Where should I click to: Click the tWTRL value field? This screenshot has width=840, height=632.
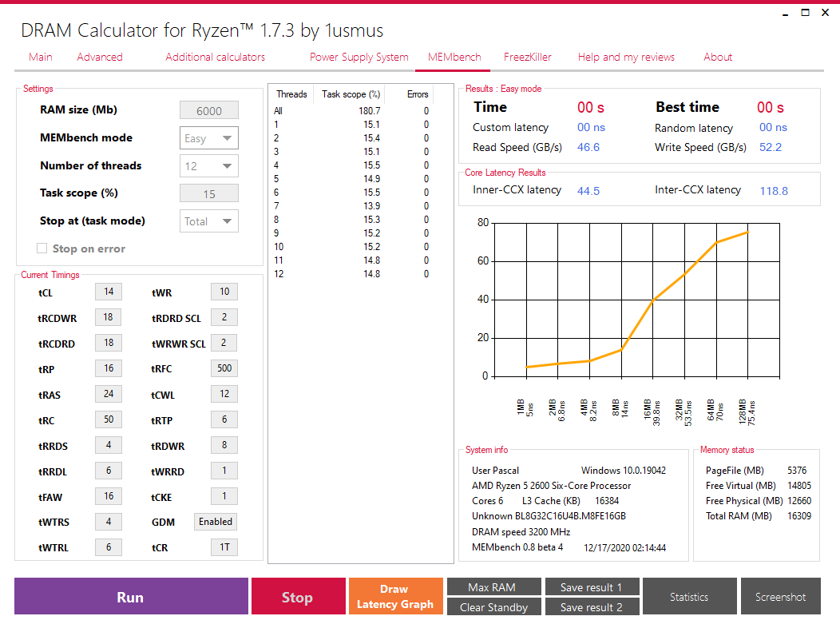(x=109, y=547)
